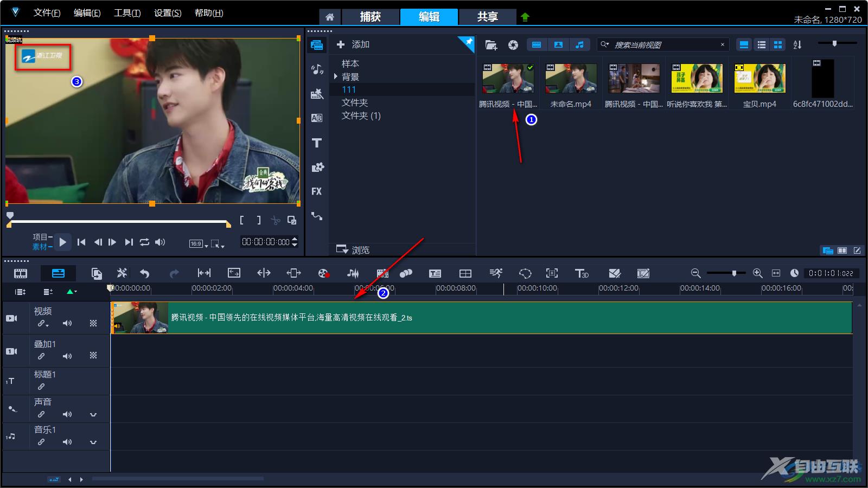The image size is (868, 488).
Task: Select the 宝贝.mp4 thumbnail
Action: tap(759, 79)
